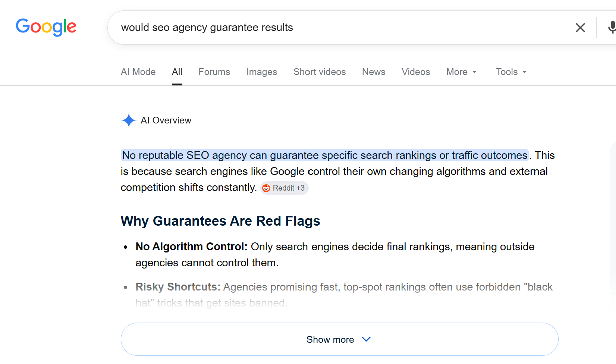
Task: Click the highlighted "No reputable SEO agency" sentence
Action: pyautogui.click(x=325, y=155)
